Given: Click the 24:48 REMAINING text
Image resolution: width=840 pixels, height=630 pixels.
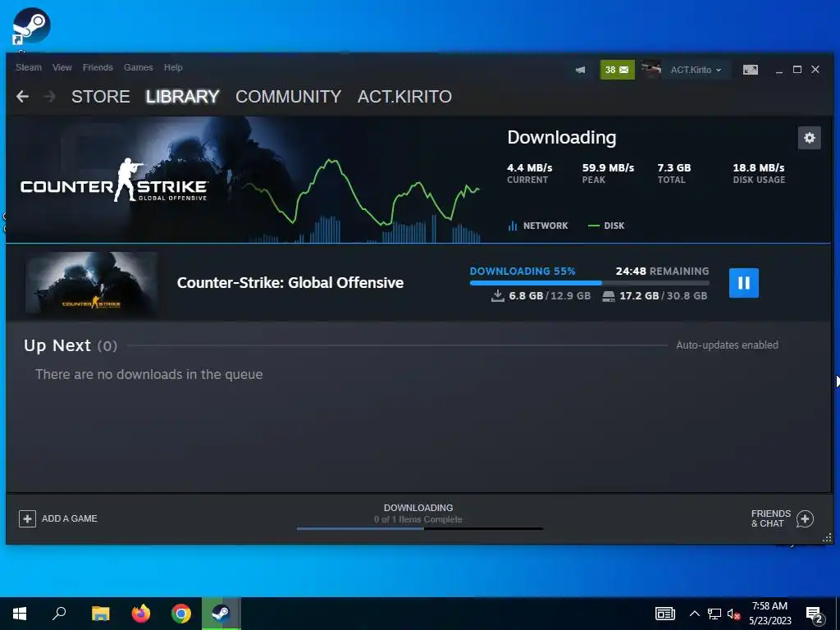Looking at the screenshot, I should click(x=662, y=271).
